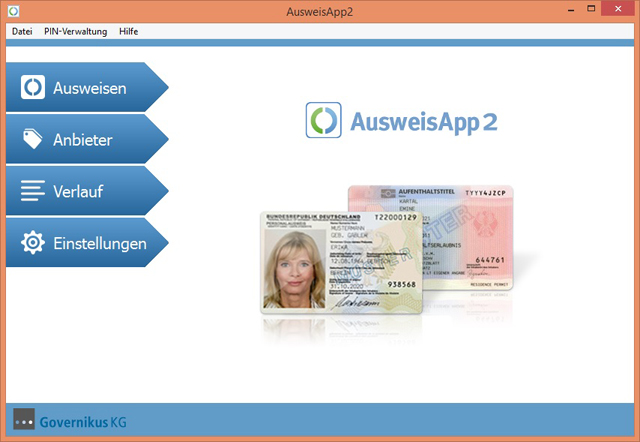
Task: Click the price tag Anbieter icon
Action: click(32, 139)
